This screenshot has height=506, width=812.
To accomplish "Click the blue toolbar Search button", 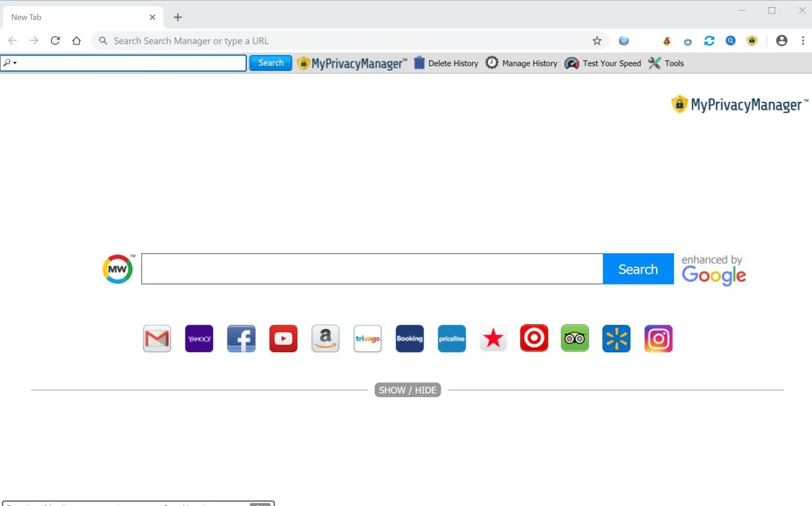I will click(271, 63).
